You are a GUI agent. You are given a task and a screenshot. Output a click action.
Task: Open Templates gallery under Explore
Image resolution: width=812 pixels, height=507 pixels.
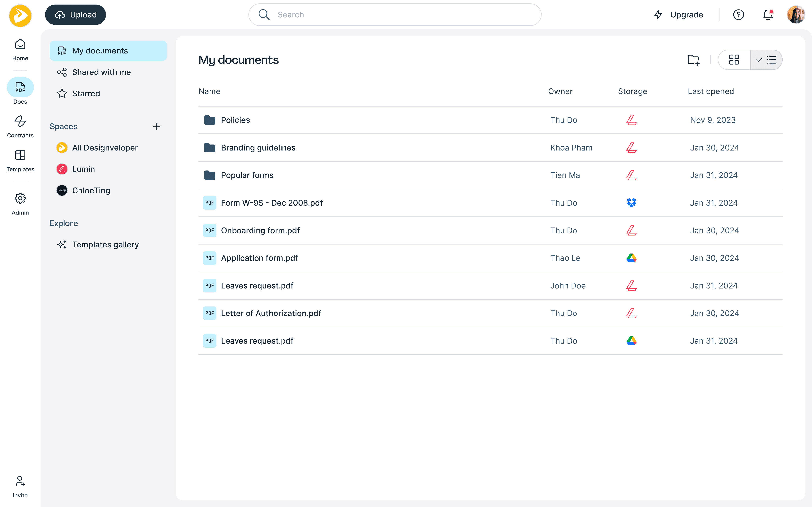[x=105, y=244]
